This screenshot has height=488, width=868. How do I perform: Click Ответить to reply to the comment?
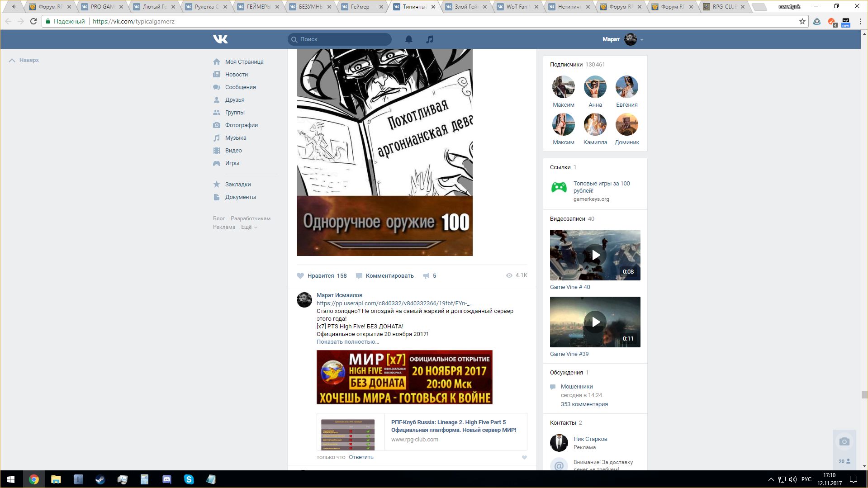(x=361, y=457)
